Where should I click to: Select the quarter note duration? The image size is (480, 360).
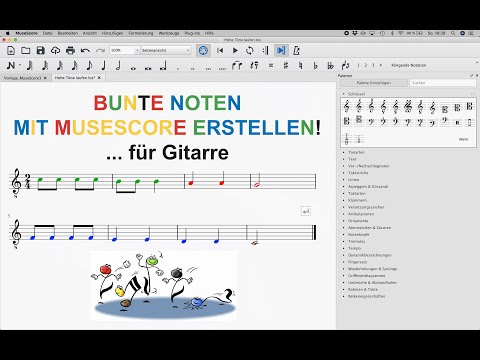pyautogui.click(x=104, y=65)
